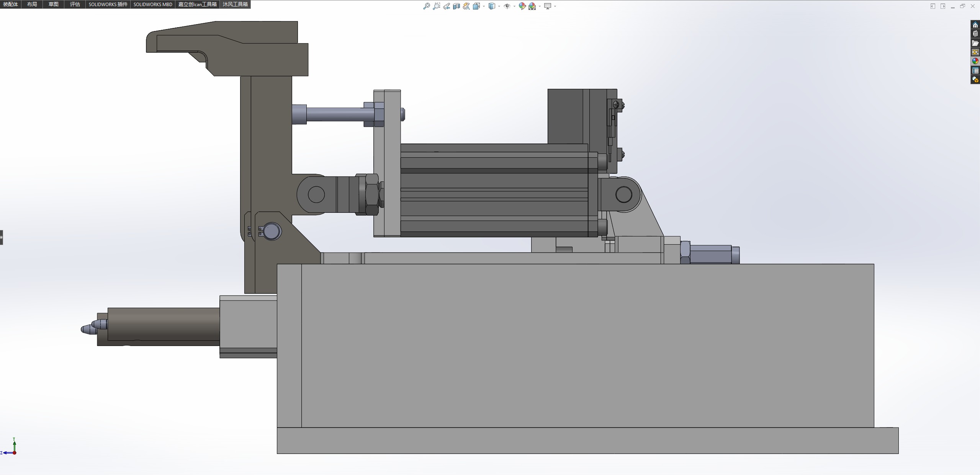The width and height of the screenshot is (980, 475).
Task: Open the Dynamic Annotation Views icon
Action: pos(466,6)
